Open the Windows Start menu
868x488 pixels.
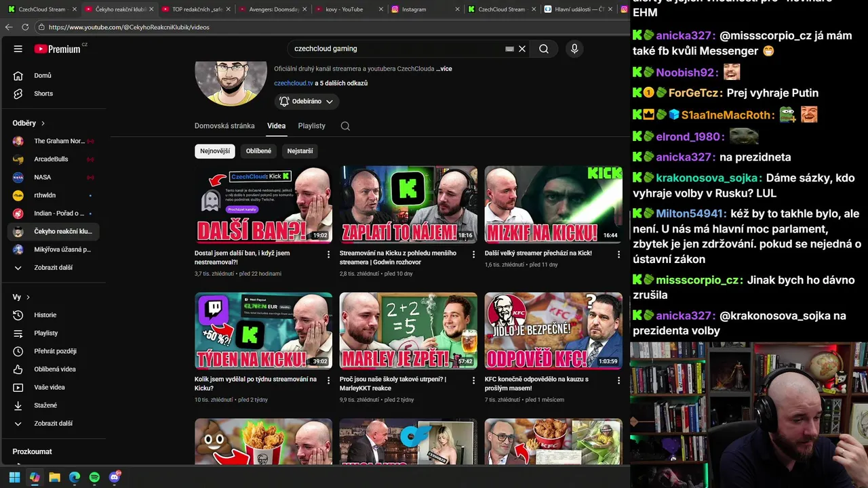point(14,477)
